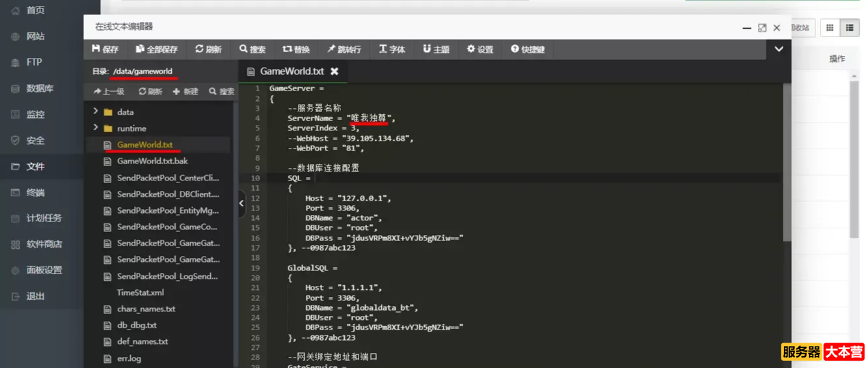Open TimeStat.xml file
This screenshot has width=868, height=368.
141,292
